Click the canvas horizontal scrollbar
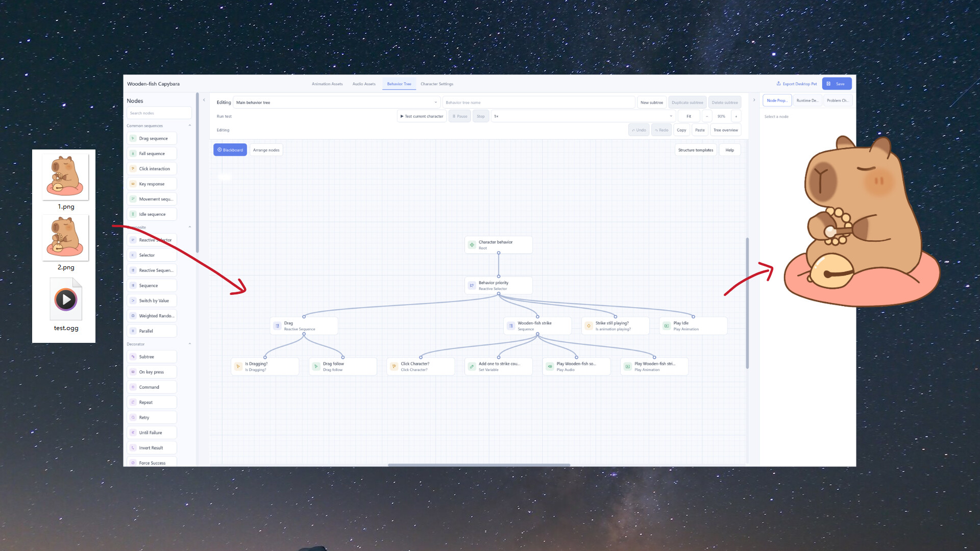This screenshot has height=551, width=980. [x=479, y=465]
